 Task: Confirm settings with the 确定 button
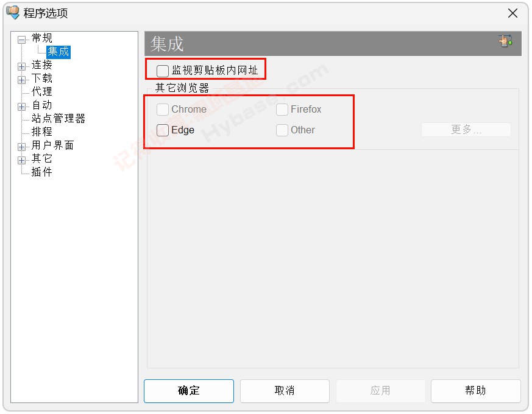pos(188,391)
